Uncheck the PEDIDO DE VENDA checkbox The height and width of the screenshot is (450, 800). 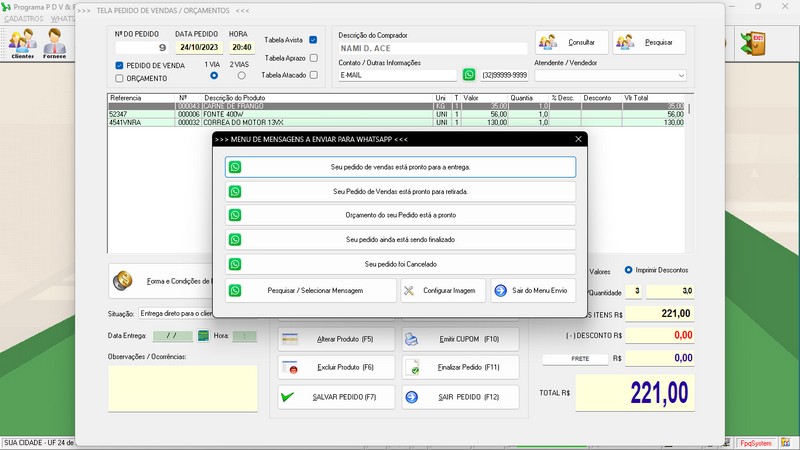pyautogui.click(x=120, y=65)
